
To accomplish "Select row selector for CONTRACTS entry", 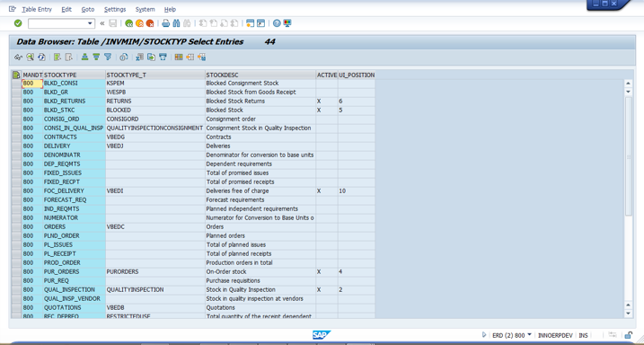I will tap(16, 137).
